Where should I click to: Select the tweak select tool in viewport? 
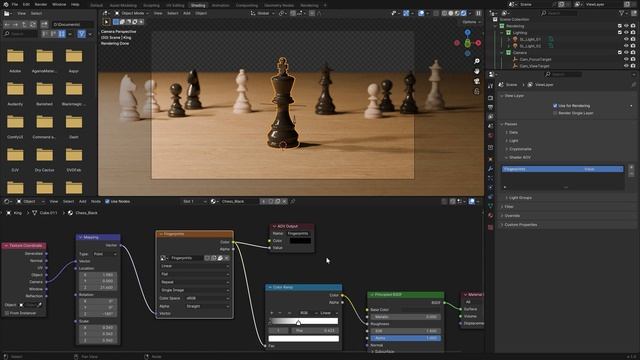click(106, 22)
